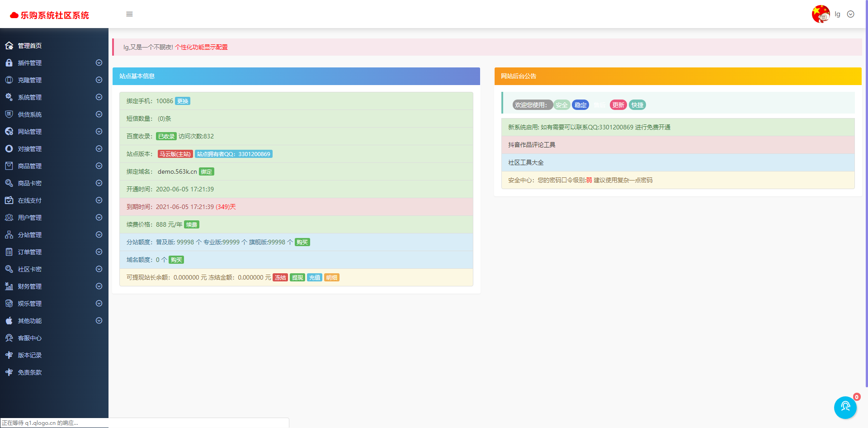
Task: Open the 个性化功能显示配置 link
Action: [201, 47]
